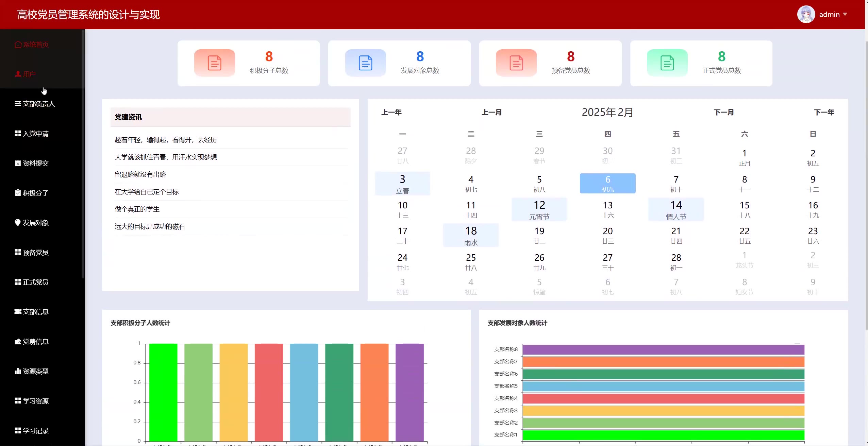This screenshot has width=868, height=446.
Task: Open news item 留退路就没有出路
Action: click(x=140, y=174)
